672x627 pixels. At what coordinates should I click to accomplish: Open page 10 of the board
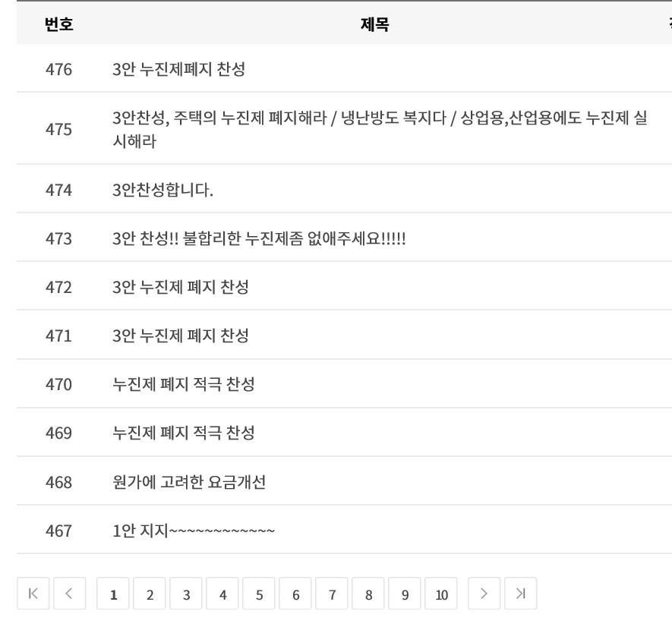441,594
